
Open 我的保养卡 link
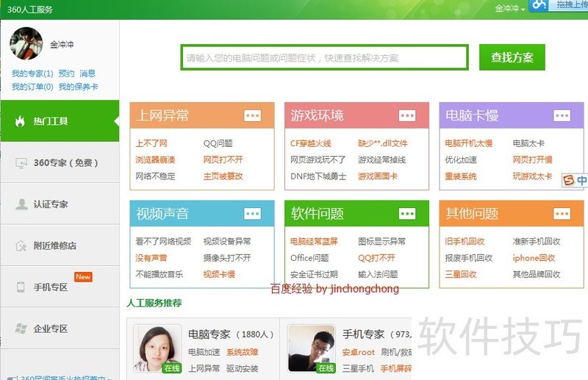[x=78, y=87]
